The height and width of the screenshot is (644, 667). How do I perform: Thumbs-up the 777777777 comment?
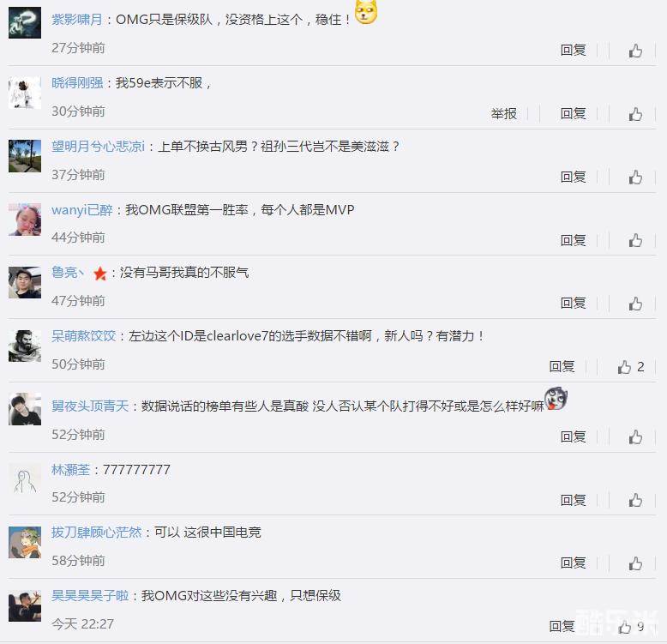coord(635,500)
